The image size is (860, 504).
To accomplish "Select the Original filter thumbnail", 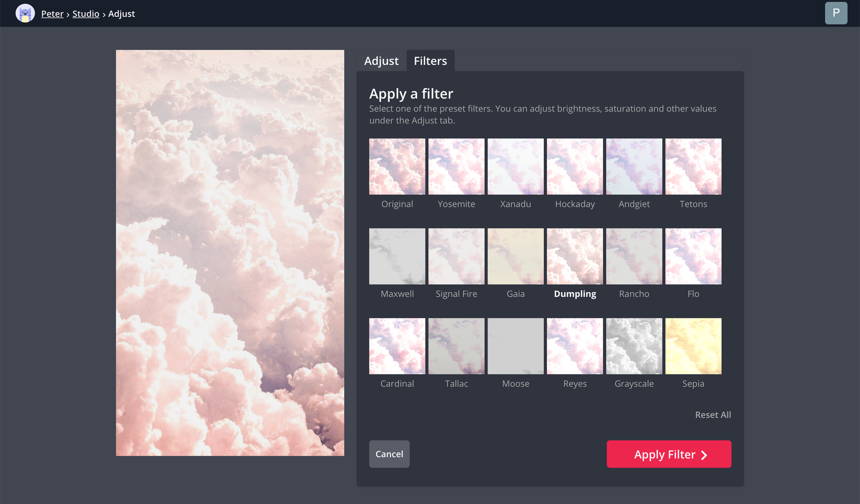I will [x=397, y=166].
